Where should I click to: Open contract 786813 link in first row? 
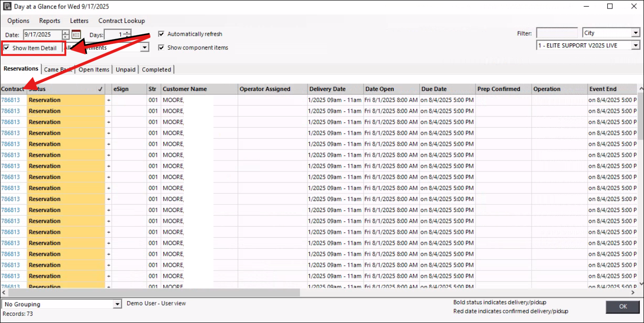(10, 101)
